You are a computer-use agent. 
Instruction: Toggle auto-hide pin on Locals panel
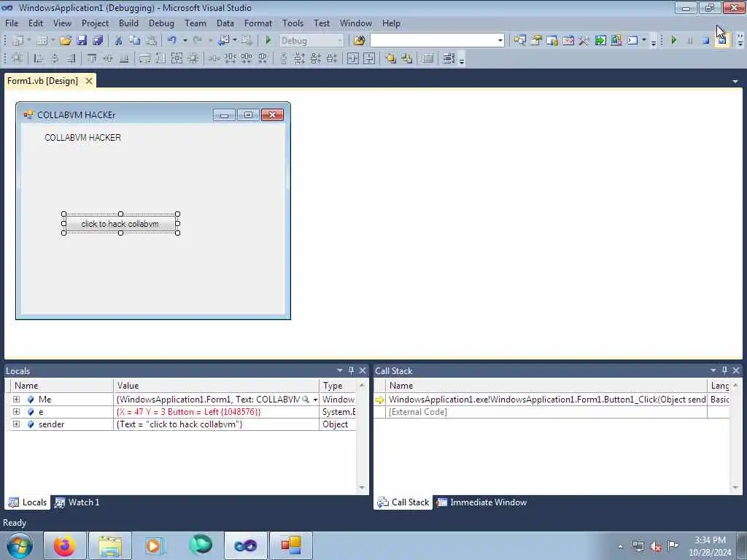[351, 370]
